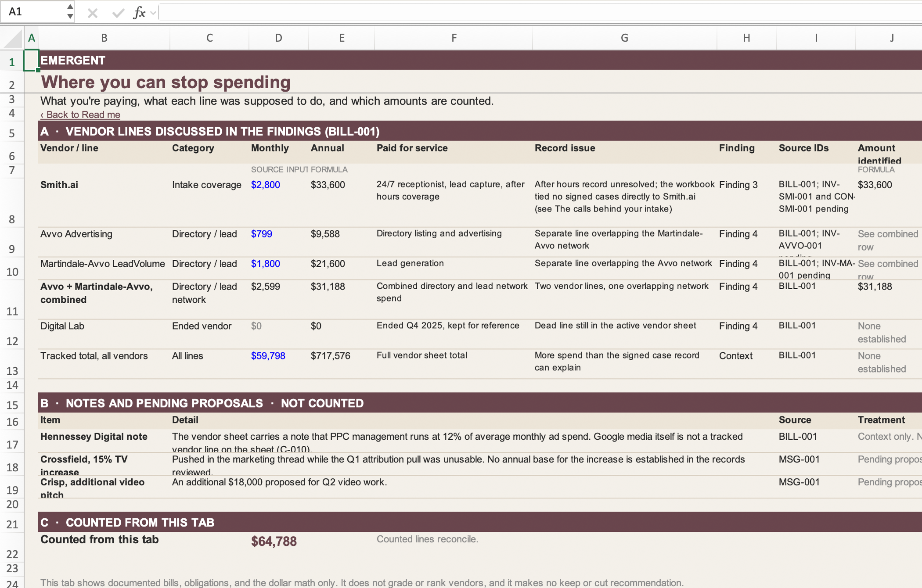Image resolution: width=922 pixels, height=588 pixels.
Task: Click 'Treatment' column heading
Action: pos(881,420)
